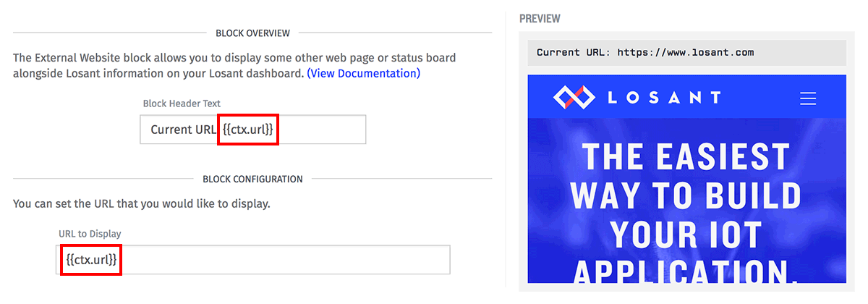
Task: Click the External Website block description paragraph
Action: [x=234, y=65]
